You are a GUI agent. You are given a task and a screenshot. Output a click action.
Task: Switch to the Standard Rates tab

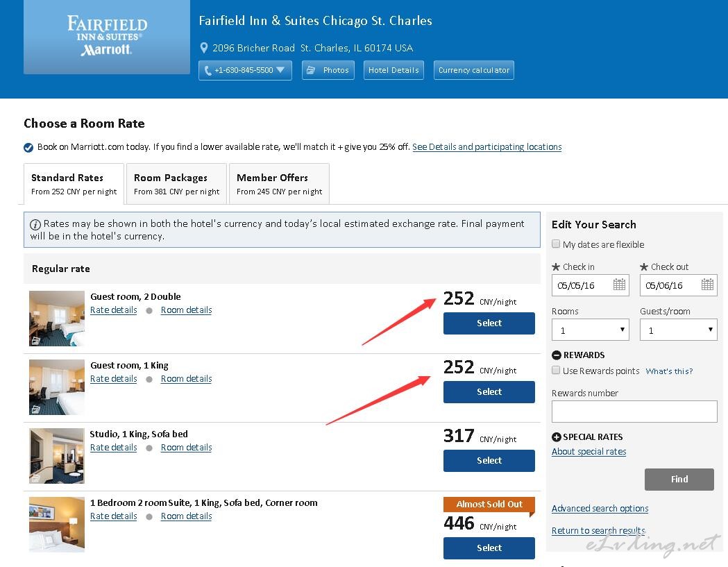click(74, 184)
